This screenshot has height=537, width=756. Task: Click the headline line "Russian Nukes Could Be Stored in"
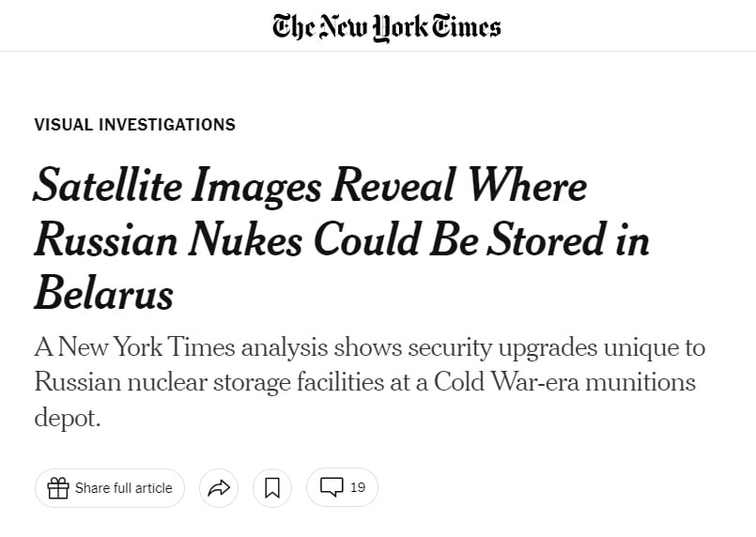[x=342, y=240]
